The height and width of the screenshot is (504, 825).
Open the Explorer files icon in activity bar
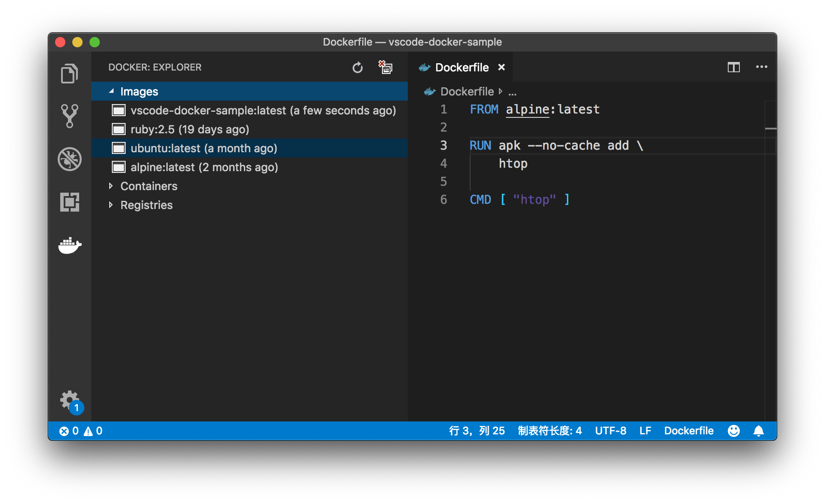coord(69,74)
